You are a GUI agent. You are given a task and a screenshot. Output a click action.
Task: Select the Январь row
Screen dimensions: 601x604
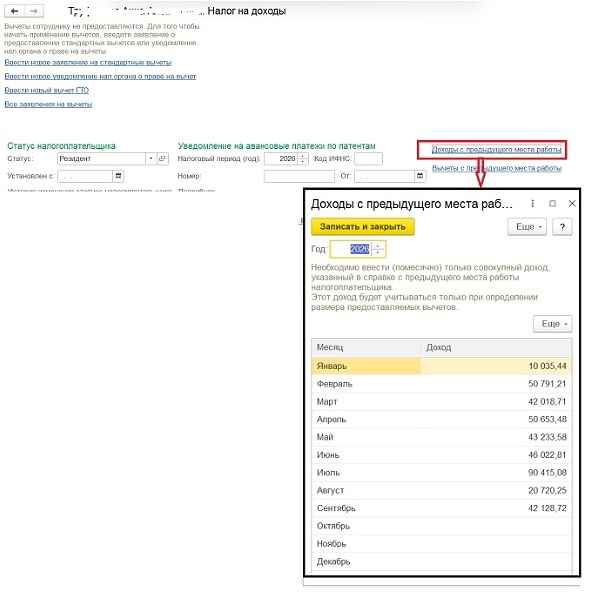pos(442,366)
